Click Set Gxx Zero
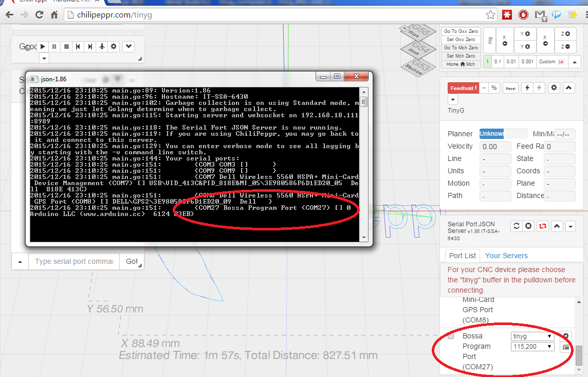The height and width of the screenshot is (377, 588). coord(461,40)
